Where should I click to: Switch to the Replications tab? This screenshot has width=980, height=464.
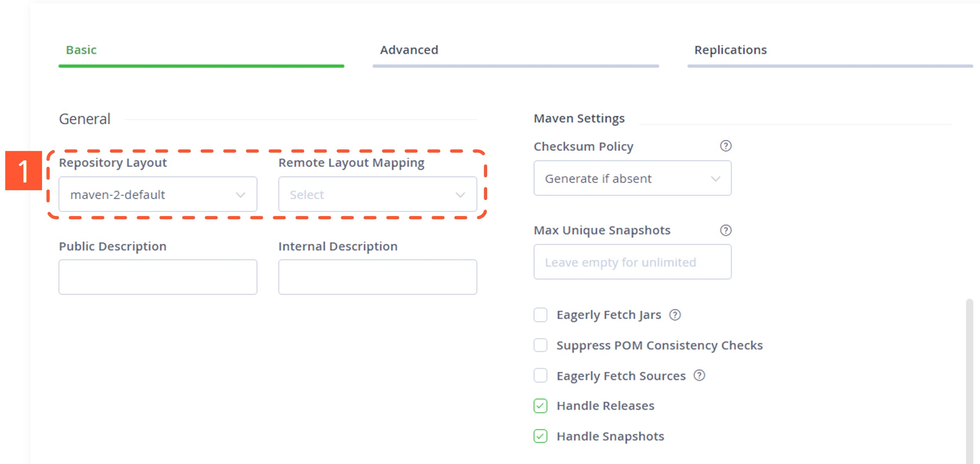pyautogui.click(x=730, y=50)
